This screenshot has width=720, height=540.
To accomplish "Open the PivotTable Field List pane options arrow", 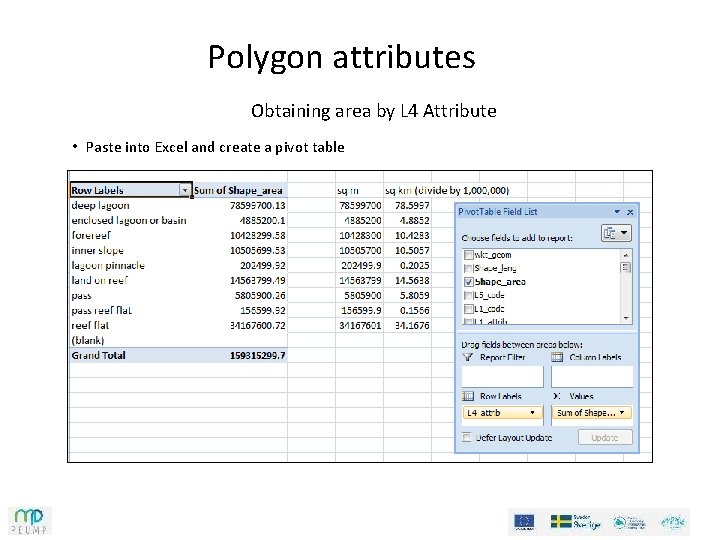I will pos(617,212).
